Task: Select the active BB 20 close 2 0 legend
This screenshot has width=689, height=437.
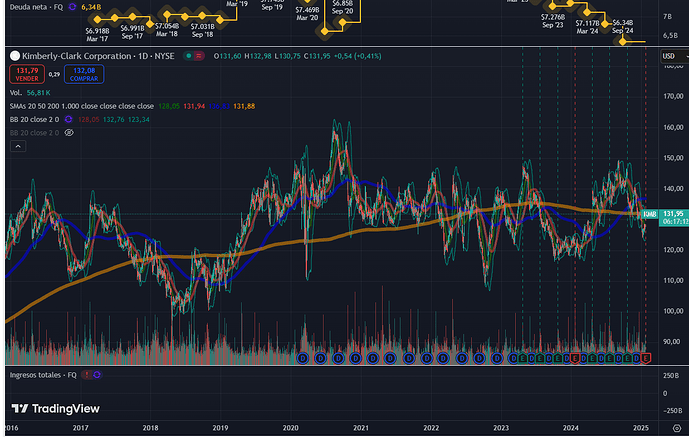Action: click(34, 119)
